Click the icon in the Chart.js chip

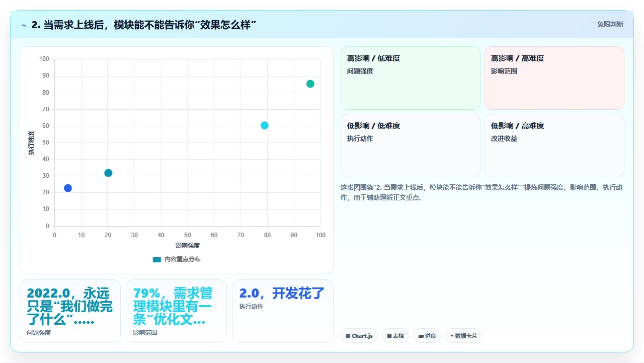[348, 336]
